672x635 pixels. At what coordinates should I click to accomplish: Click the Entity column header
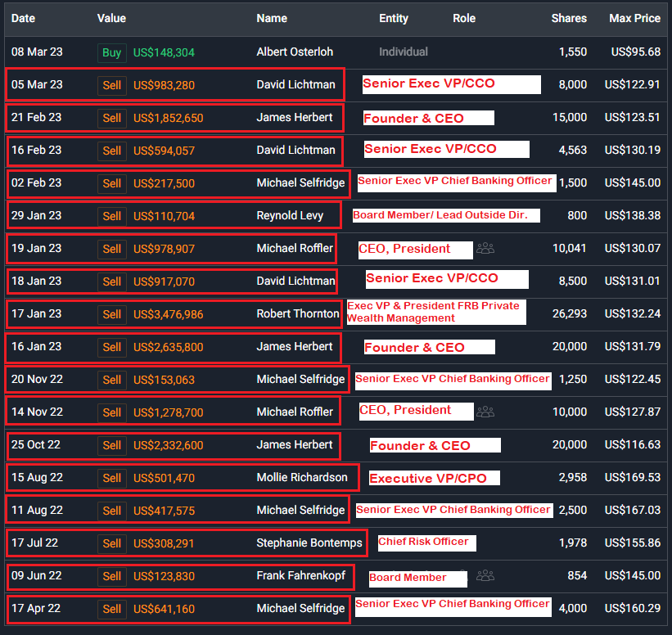click(x=394, y=19)
